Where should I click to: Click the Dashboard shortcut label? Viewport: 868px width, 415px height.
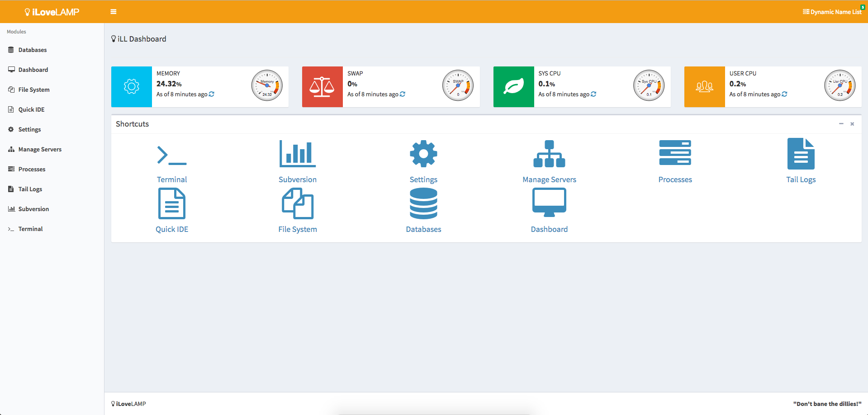point(549,229)
